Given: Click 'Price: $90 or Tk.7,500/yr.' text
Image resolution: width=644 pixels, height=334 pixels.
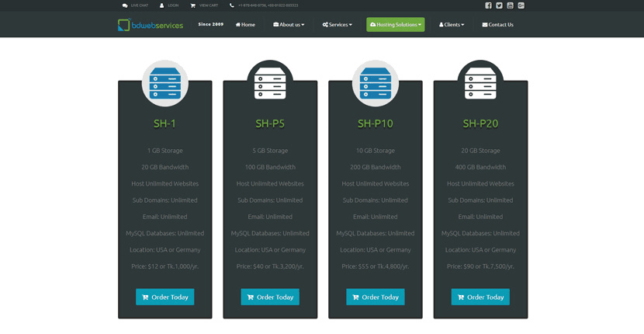Looking at the screenshot, I should coord(480,266).
